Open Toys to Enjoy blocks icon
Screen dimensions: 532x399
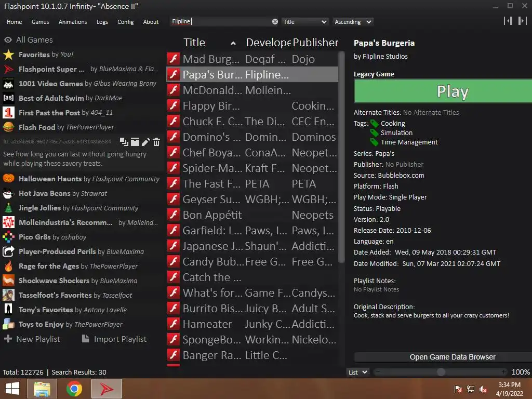pos(8,324)
